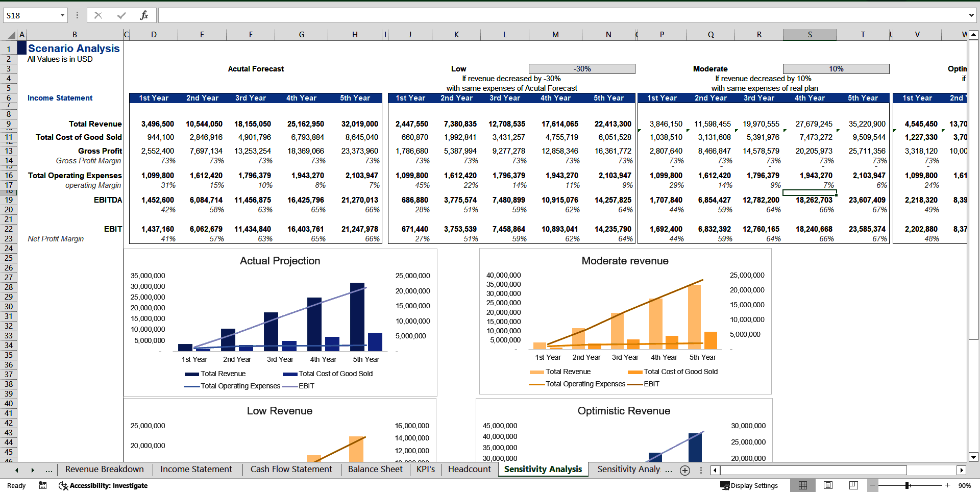Click the Scenario Analysis title cell
Viewport: 980px width, 493px height.
pyautogui.click(x=74, y=48)
